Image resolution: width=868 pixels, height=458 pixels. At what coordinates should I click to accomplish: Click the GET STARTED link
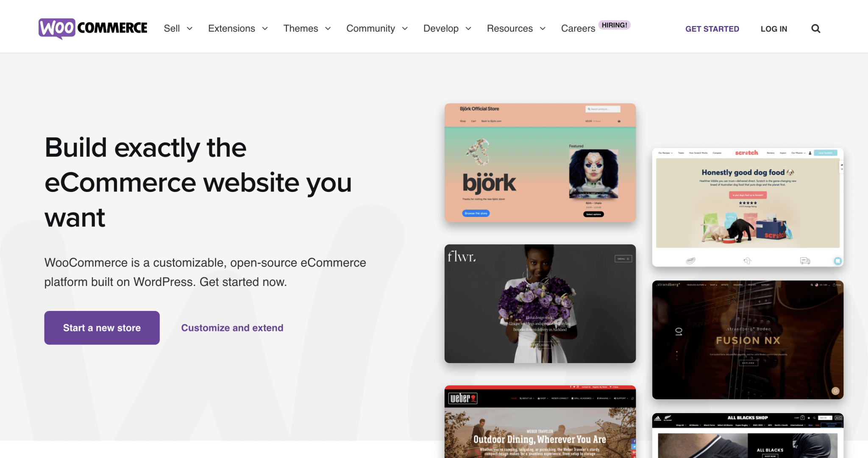coord(712,29)
